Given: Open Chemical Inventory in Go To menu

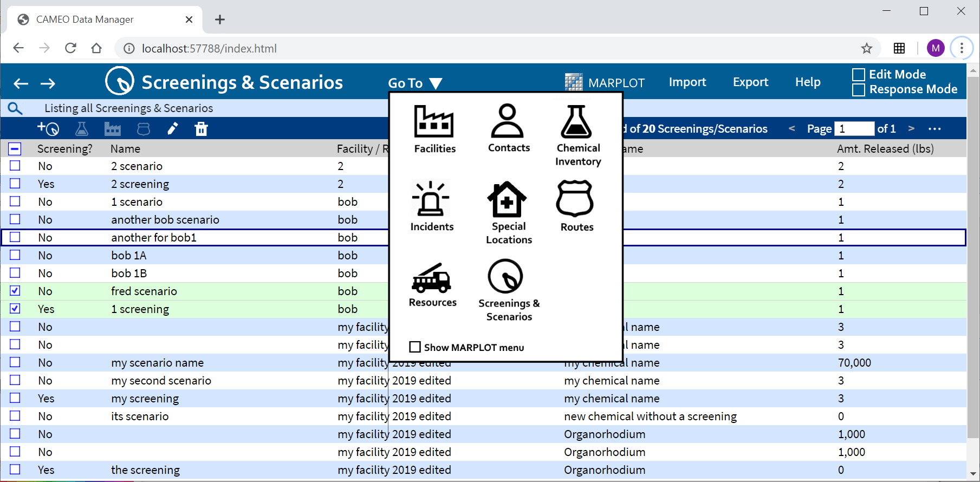Looking at the screenshot, I should [x=578, y=136].
